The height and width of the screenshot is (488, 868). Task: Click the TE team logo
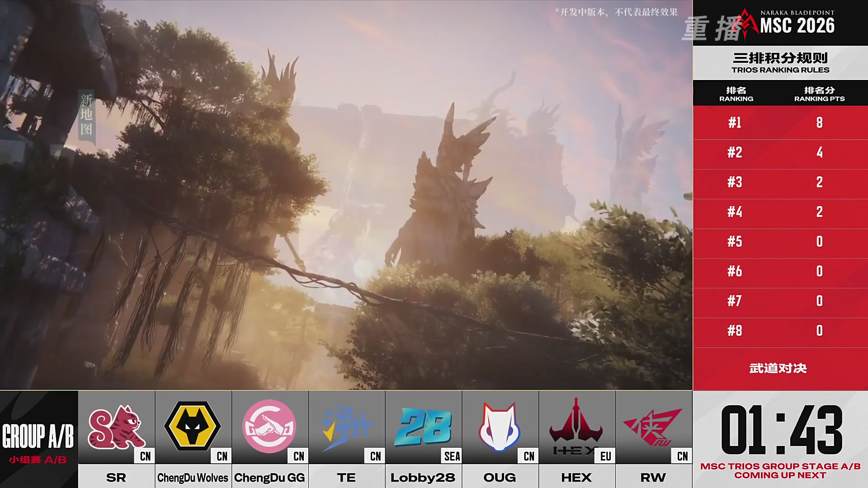coord(347,427)
